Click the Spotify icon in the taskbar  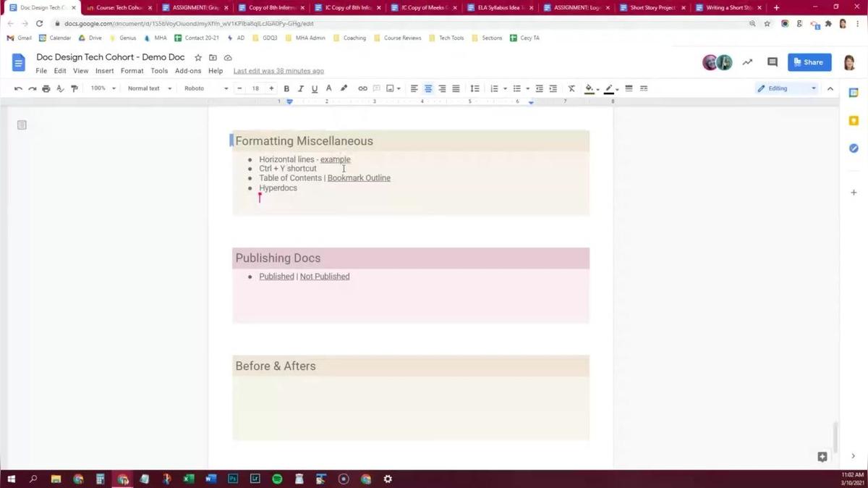277,479
